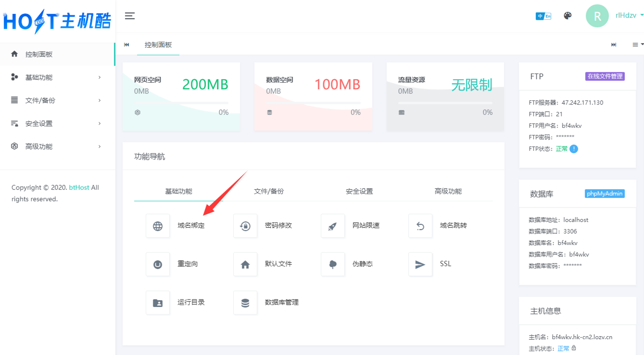Viewport: 644px width, 355px height.
Task: Click the 基础功能 sidebar icon
Action: [x=14, y=77]
